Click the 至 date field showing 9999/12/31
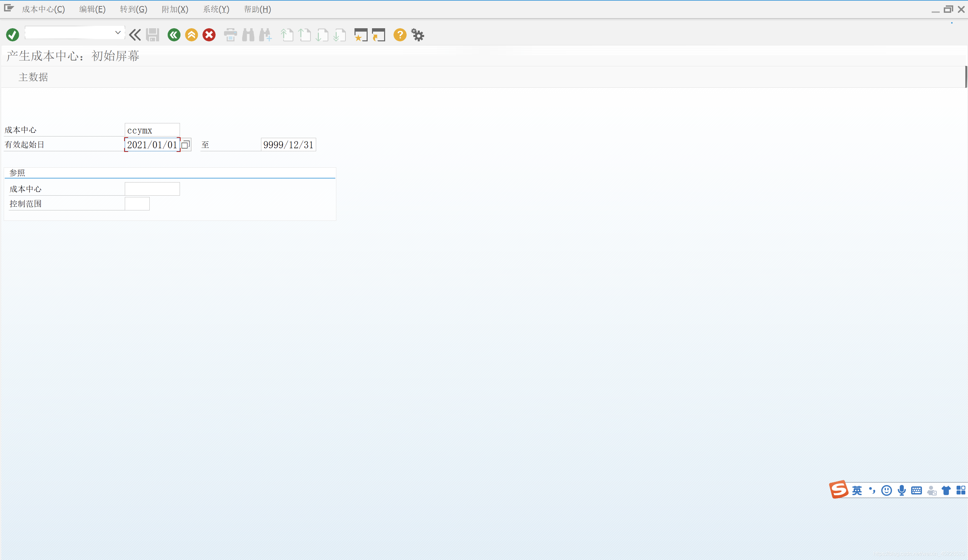This screenshot has height=560, width=968. (288, 145)
